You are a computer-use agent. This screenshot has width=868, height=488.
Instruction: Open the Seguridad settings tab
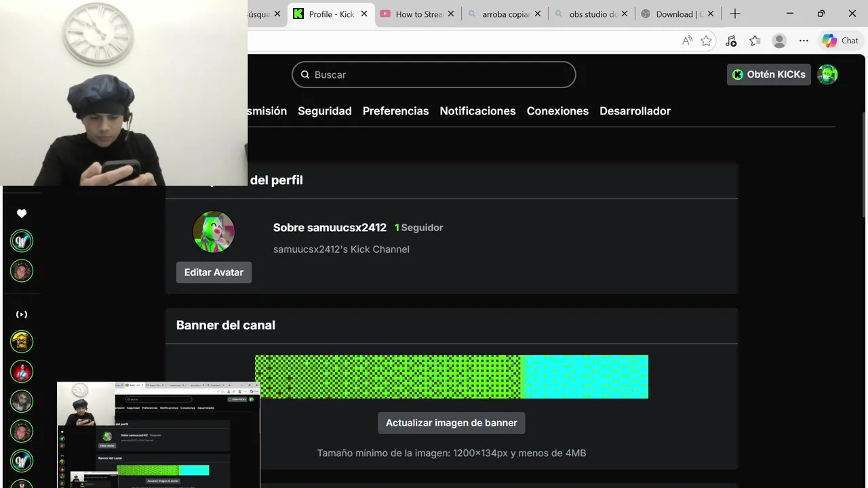[x=325, y=111]
